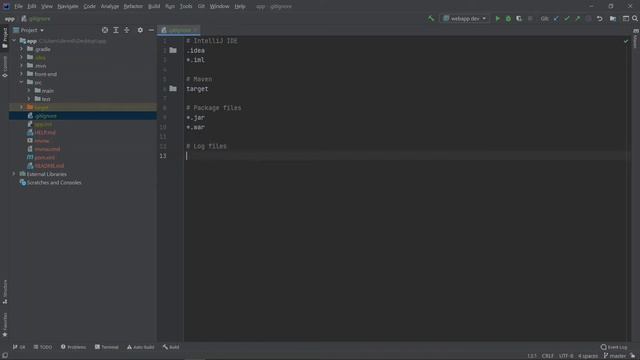Select the .gitignore file in Project tree

point(83,116)
